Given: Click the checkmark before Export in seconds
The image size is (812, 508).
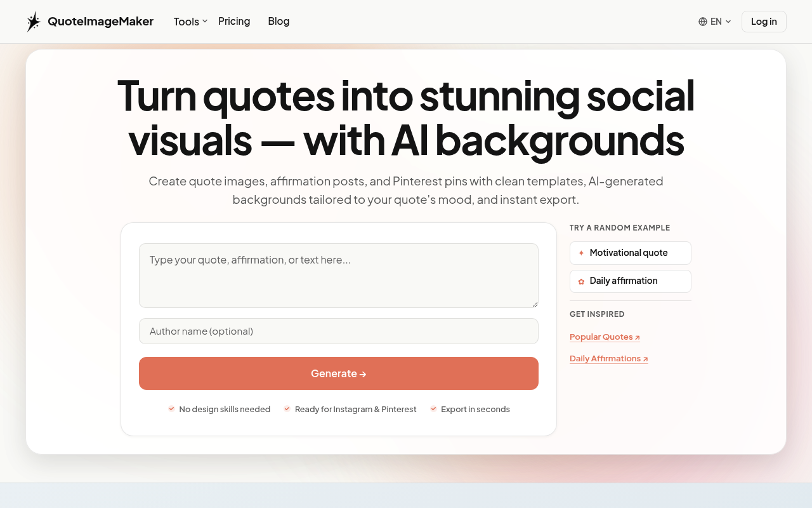Looking at the screenshot, I should tap(433, 409).
